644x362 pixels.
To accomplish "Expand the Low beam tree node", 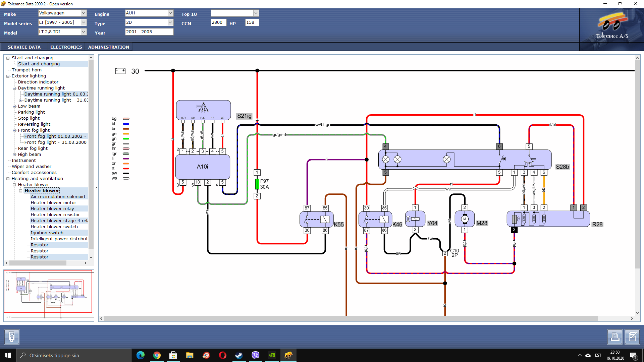I will [14, 106].
